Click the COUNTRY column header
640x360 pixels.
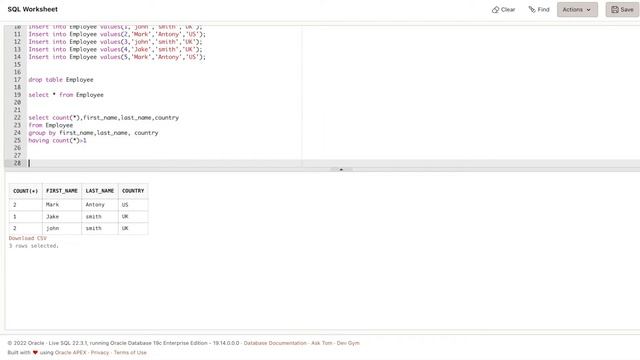(x=133, y=191)
